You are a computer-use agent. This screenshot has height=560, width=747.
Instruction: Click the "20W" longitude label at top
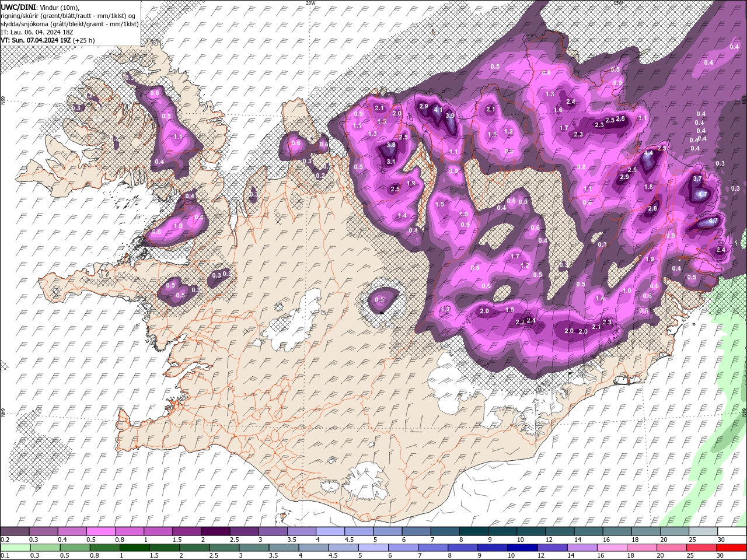point(310,3)
